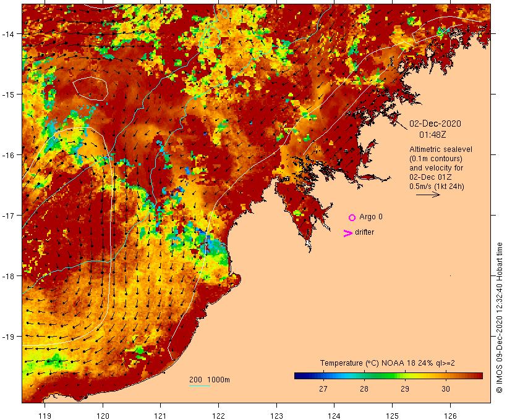
Task: Click the longitude axis label 123
Action: (276, 416)
